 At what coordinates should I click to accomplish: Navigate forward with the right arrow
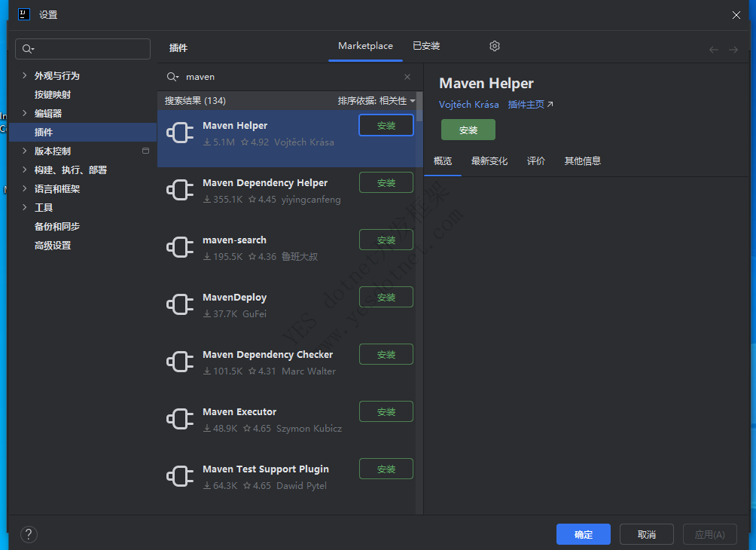click(x=733, y=50)
